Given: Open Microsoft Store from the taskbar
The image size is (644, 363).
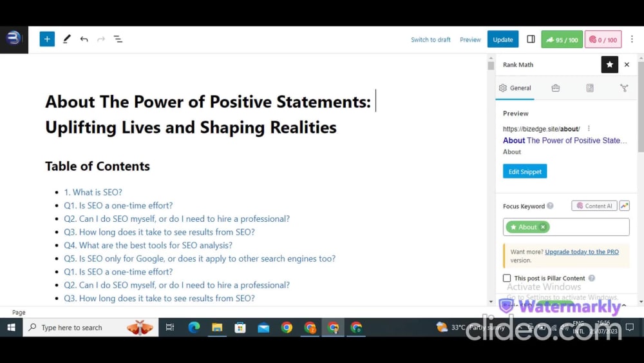Looking at the screenshot, I should [x=240, y=328].
